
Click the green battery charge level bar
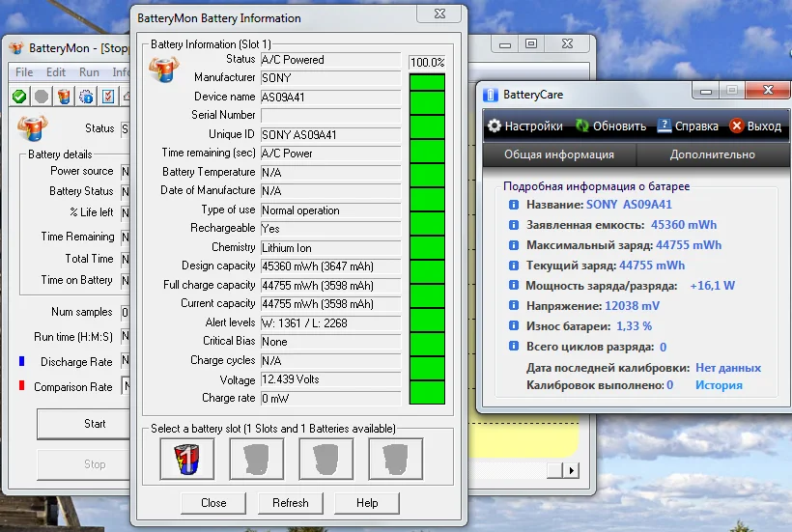(427, 238)
